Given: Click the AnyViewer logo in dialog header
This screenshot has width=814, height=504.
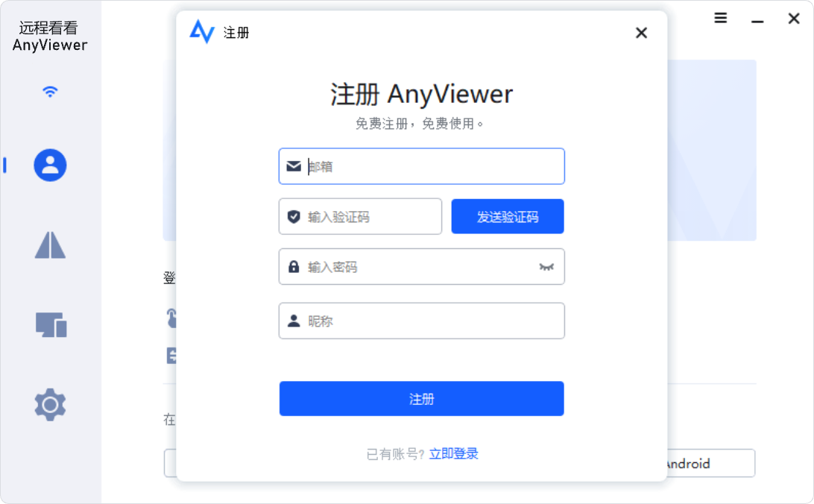Looking at the screenshot, I should click(x=202, y=31).
